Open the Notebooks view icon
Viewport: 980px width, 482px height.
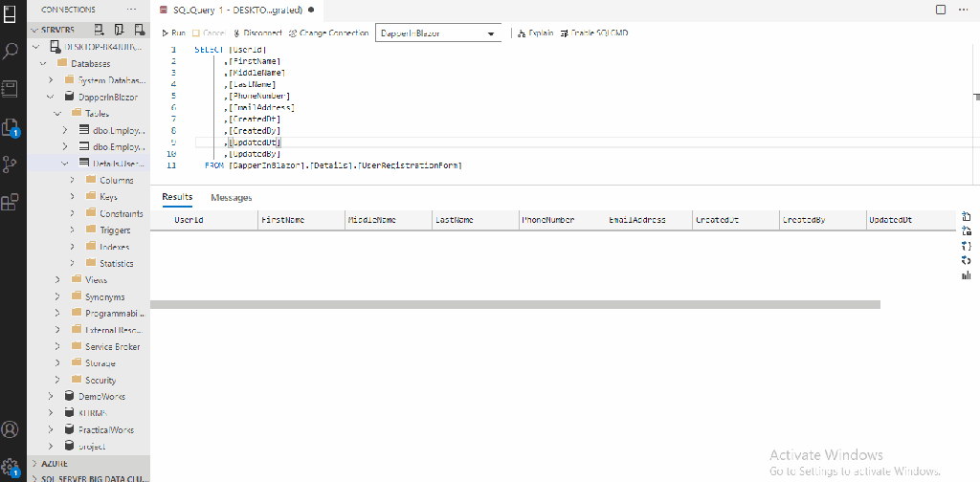tap(11, 88)
